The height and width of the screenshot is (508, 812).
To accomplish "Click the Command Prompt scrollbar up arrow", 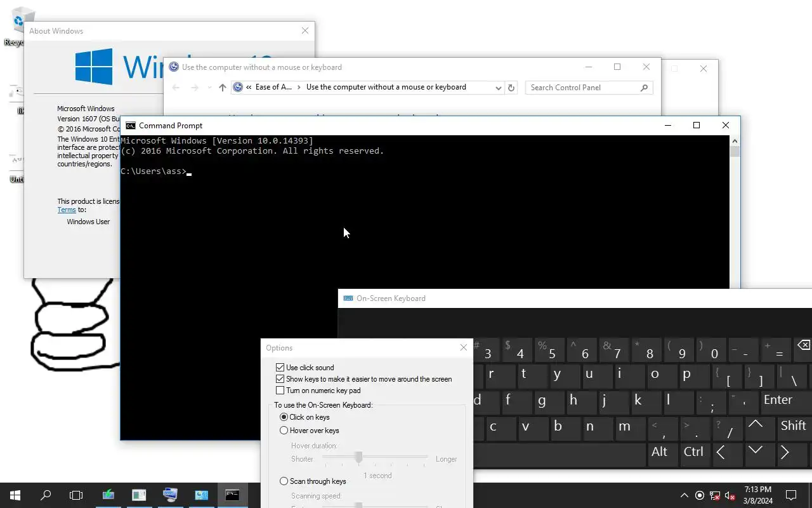I will pos(735,141).
